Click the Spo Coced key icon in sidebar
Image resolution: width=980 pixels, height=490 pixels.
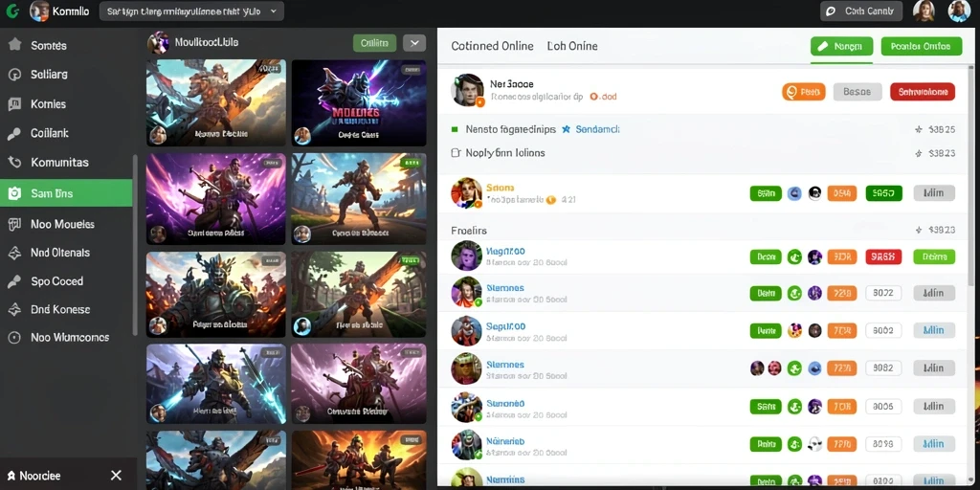[14, 281]
